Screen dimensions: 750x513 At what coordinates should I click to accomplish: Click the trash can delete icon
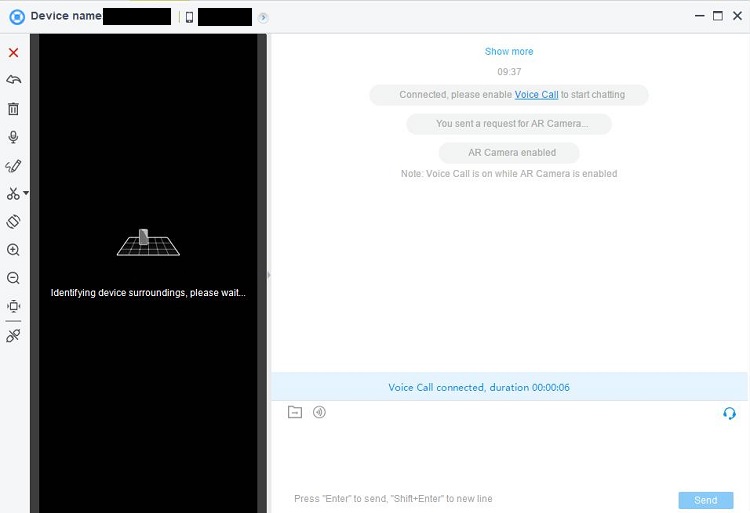[13, 109]
